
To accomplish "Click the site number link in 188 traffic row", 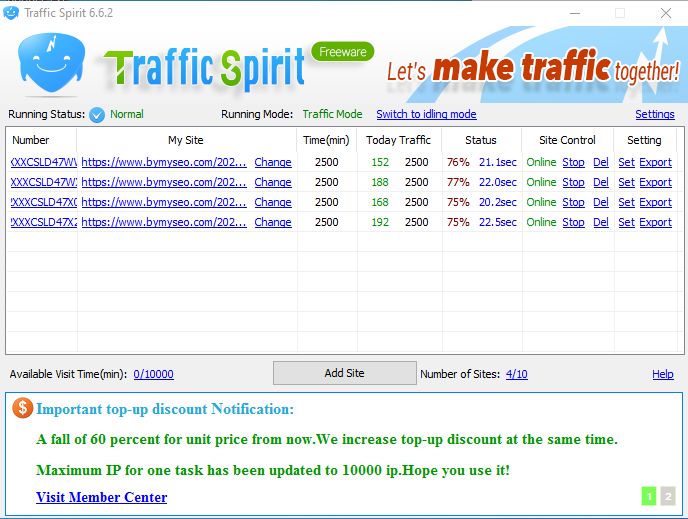I will click(x=43, y=182).
